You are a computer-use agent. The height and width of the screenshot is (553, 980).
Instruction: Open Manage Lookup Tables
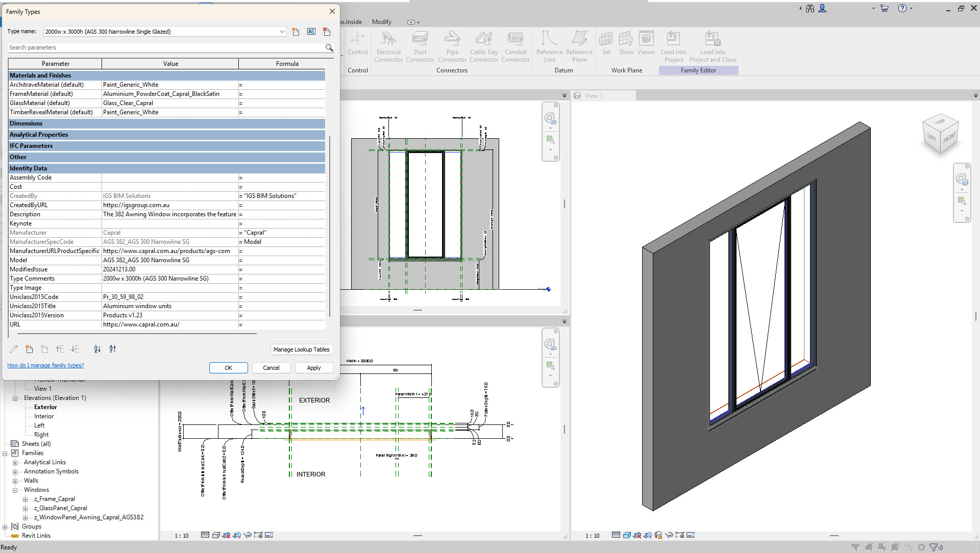[x=301, y=349]
